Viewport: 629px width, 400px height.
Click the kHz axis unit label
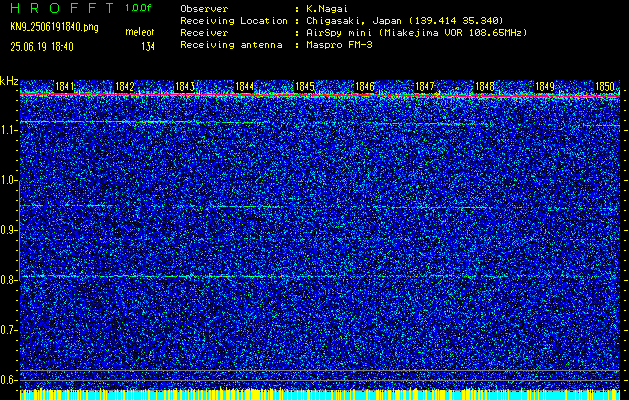pyautogui.click(x=9, y=81)
